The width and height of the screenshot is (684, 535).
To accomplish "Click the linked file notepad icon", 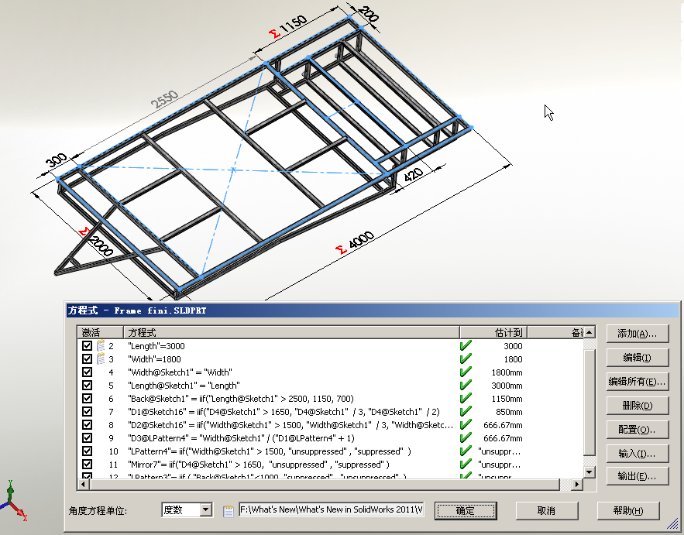I will (228, 510).
